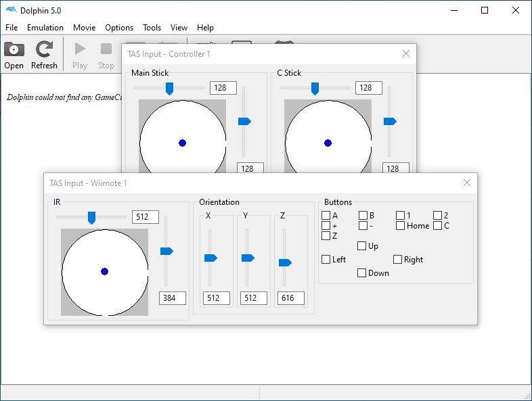Check the A button checkbox
The width and height of the screenshot is (532, 401).
(x=326, y=215)
